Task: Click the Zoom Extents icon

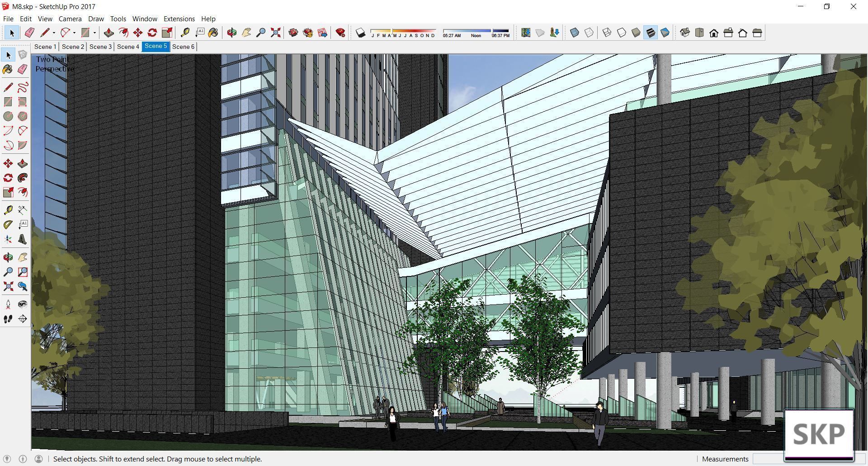Action: coord(276,33)
